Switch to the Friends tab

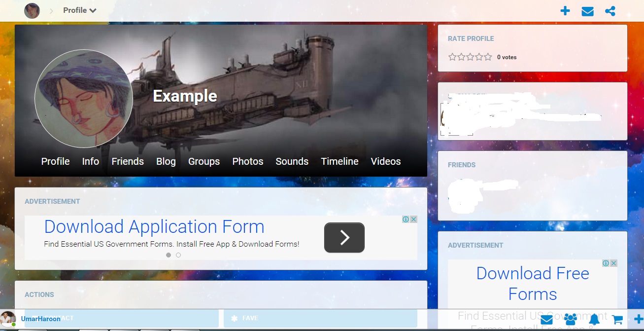128,161
